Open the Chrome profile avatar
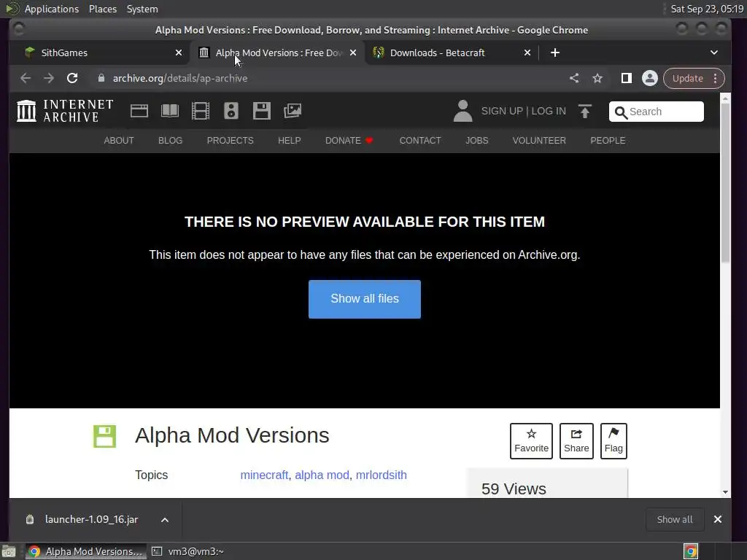Viewport: 747px width, 560px height. 650,78
